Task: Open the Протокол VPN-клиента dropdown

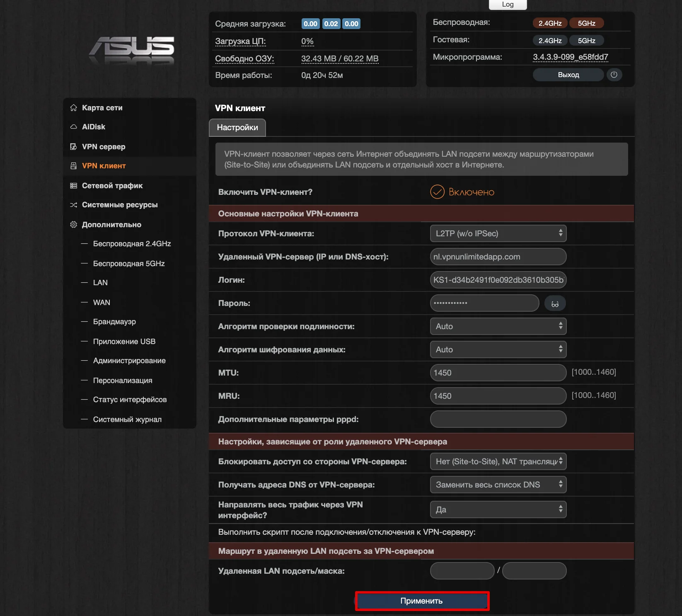Action: click(x=498, y=233)
